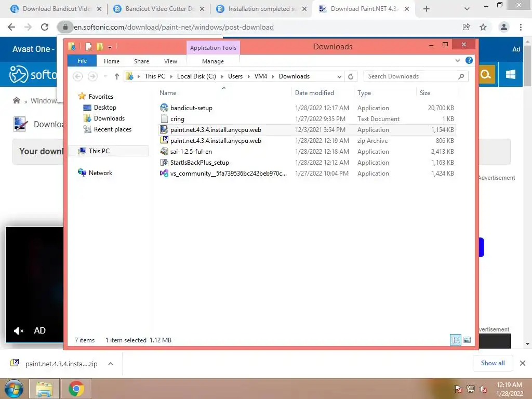Select Network in navigation pane
The image size is (532, 399).
click(100, 172)
